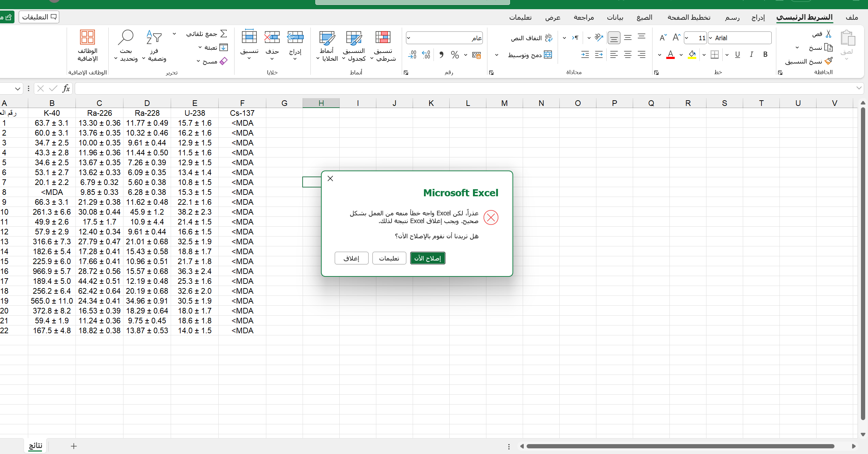Viewport: 868px width, 454px height.
Task: Toggle center horizontal alignment button
Action: pos(628,54)
